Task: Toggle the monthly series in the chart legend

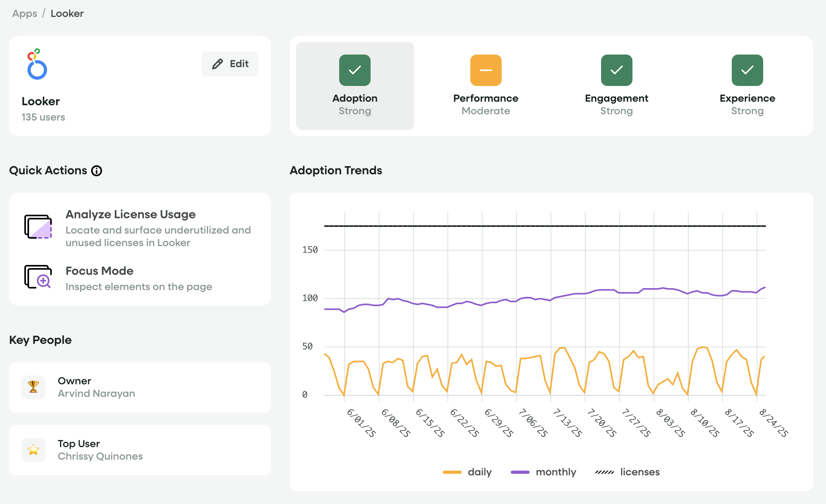Action: click(x=544, y=472)
